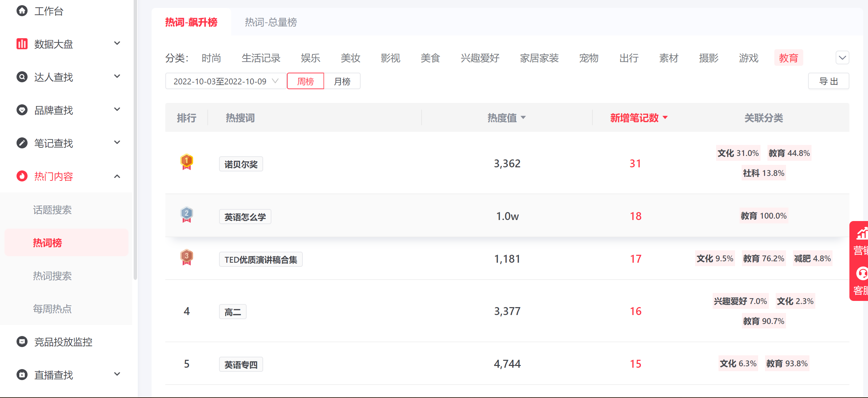Filter by 影视 category
This screenshot has width=868, height=398.
390,58
